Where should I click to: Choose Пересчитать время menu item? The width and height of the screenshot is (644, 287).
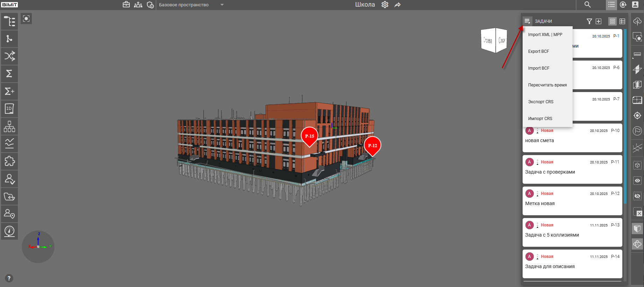coord(547,85)
